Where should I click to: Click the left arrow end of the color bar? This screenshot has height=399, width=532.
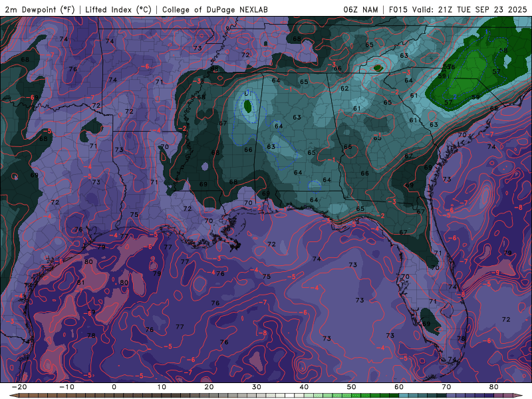[x=13, y=396]
